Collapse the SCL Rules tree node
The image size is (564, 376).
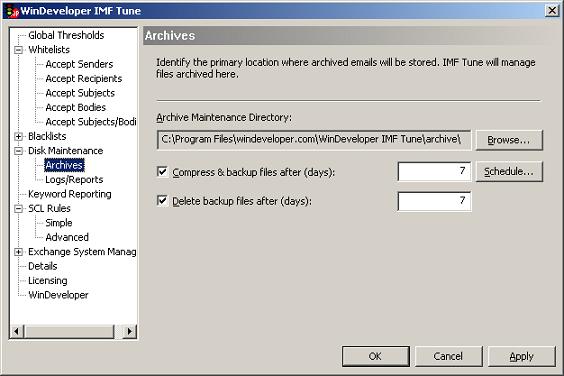(18, 209)
